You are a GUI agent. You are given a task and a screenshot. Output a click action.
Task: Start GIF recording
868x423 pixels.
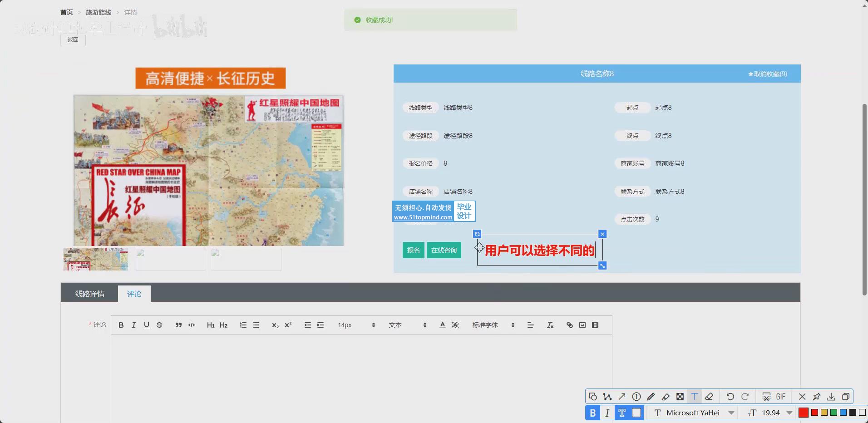781,397
